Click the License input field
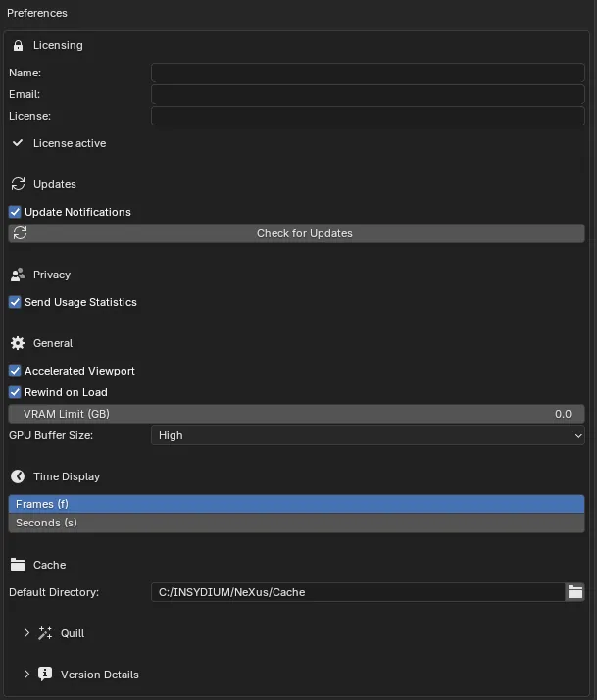This screenshot has height=700, width=597. (x=368, y=116)
